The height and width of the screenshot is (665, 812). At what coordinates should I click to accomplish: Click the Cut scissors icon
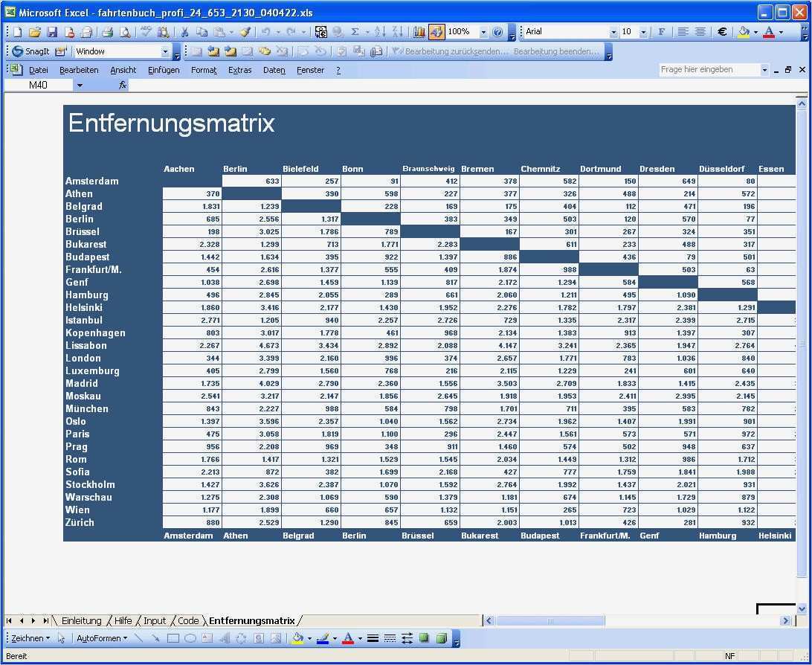click(x=184, y=32)
